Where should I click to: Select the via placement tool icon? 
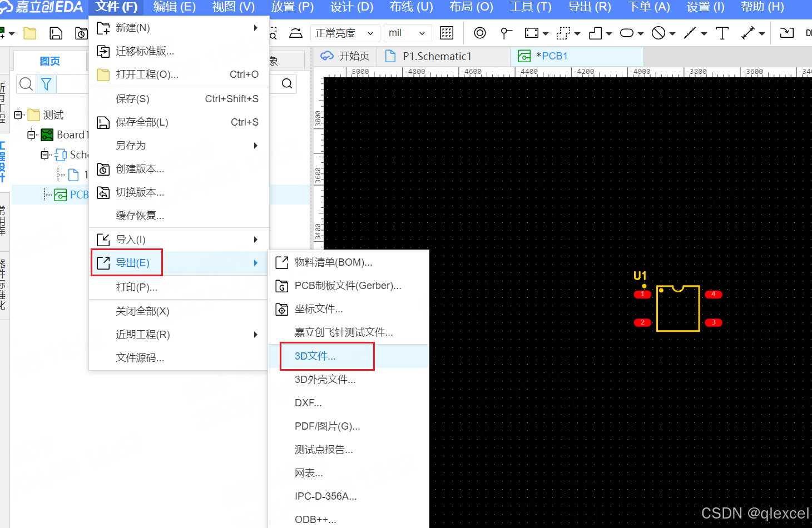pyautogui.click(x=479, y=33)
